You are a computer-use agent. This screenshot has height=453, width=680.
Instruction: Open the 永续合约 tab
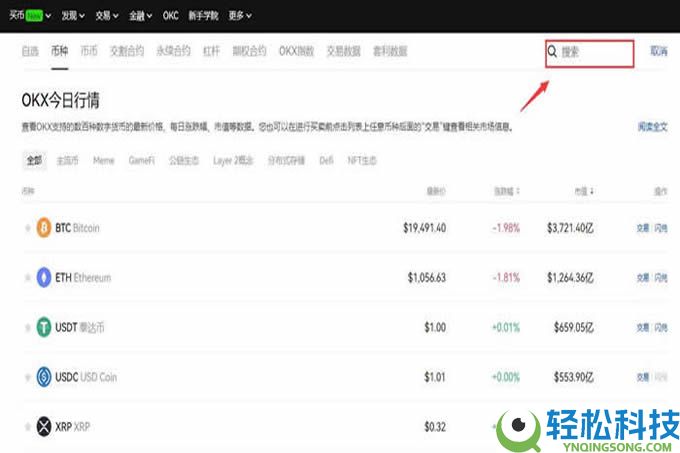coord(173,51)
